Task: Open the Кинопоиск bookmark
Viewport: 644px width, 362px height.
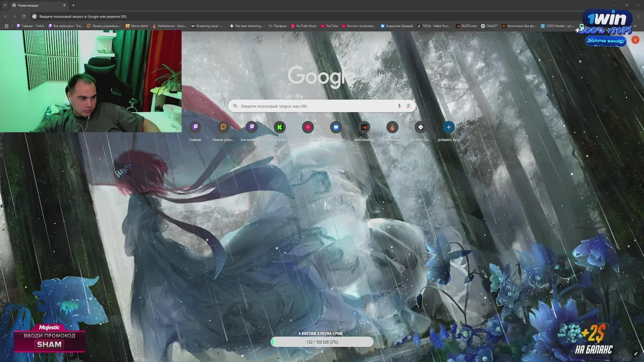Action: (x=519, y=26)
